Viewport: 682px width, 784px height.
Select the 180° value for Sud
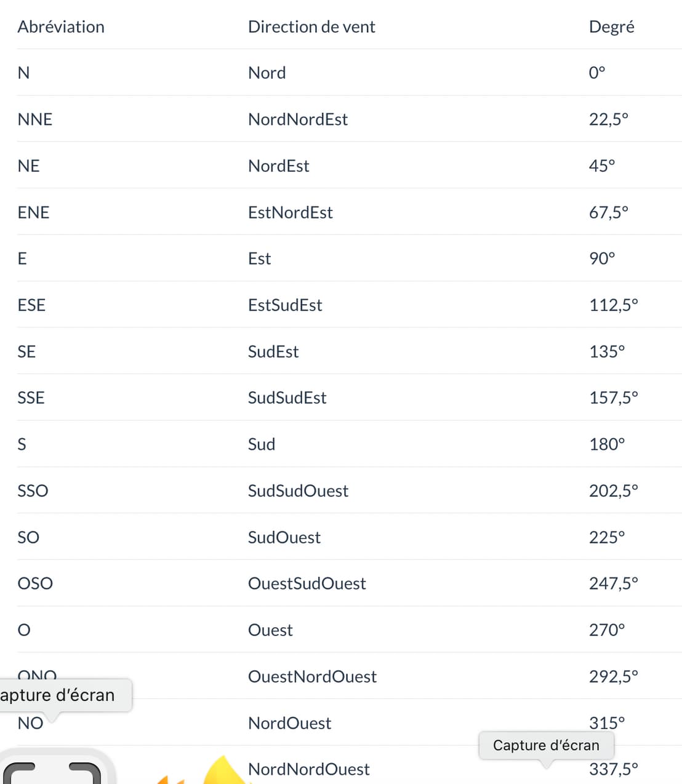tap(607, 444)
